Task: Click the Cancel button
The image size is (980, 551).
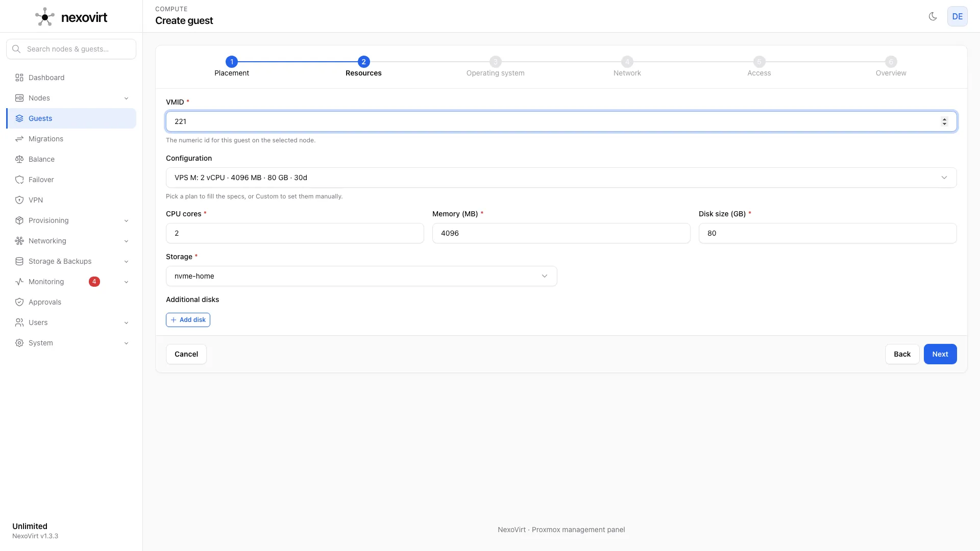Action: 186,354
